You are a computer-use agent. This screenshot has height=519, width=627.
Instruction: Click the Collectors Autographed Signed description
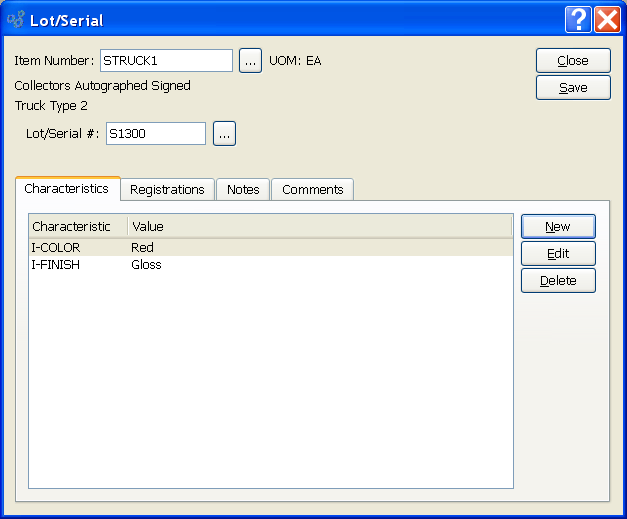[x=102, y=86]
